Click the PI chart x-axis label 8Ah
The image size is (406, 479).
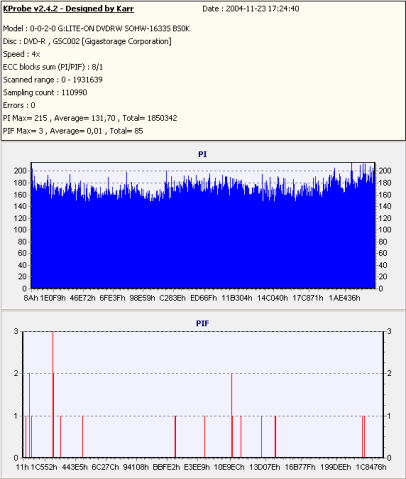(x=31, y=298)
